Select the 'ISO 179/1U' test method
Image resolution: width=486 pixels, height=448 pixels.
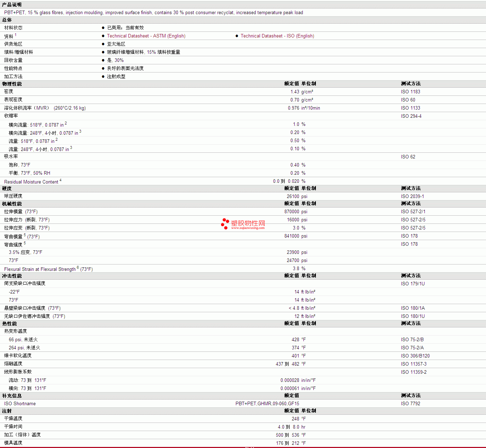pyautogui.click(x=413, y=284)
